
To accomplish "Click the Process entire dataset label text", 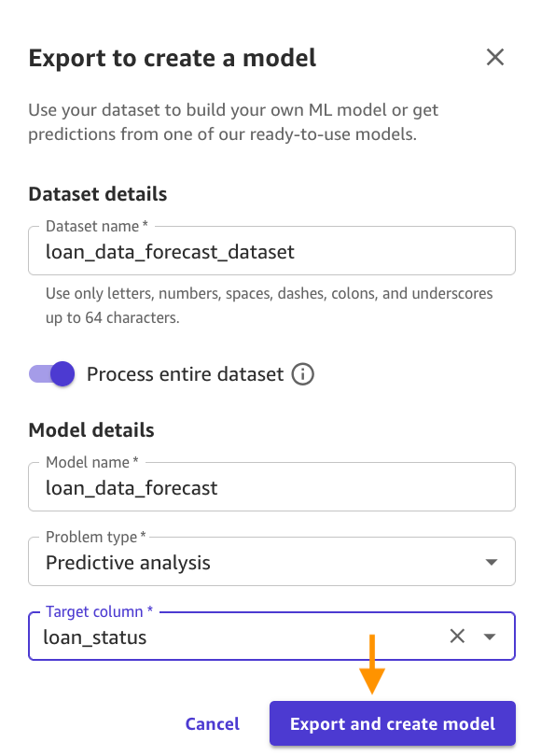I will point(185,374).
